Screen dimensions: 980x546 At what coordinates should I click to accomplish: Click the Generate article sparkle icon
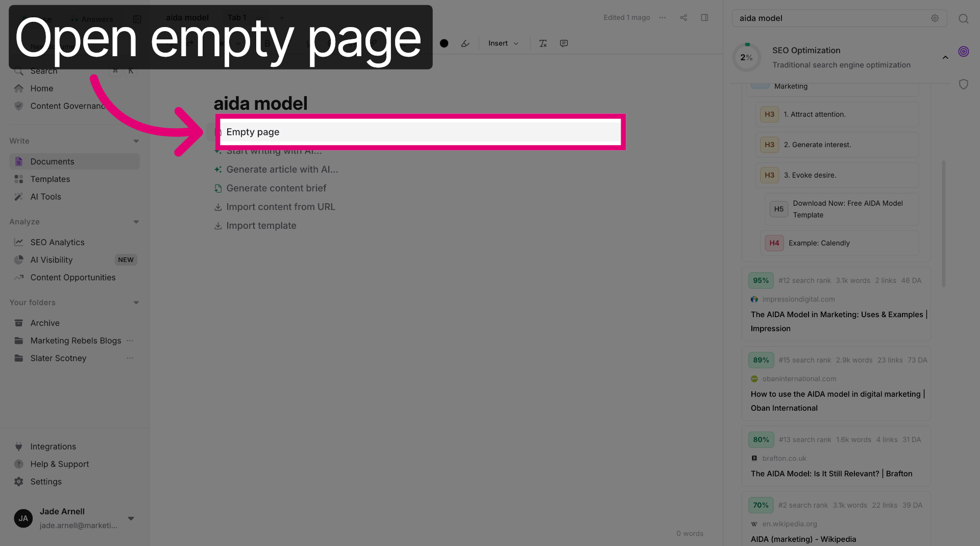coord(218,169)
